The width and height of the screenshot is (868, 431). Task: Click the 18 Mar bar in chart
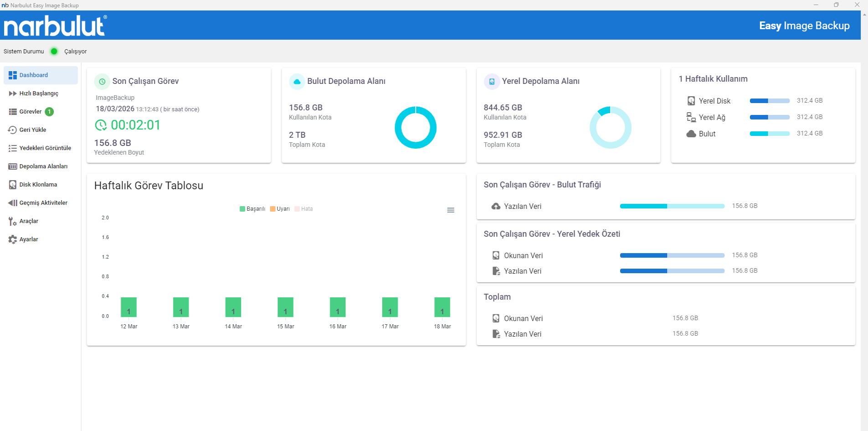pyautogui.click(x=442, y=307)
